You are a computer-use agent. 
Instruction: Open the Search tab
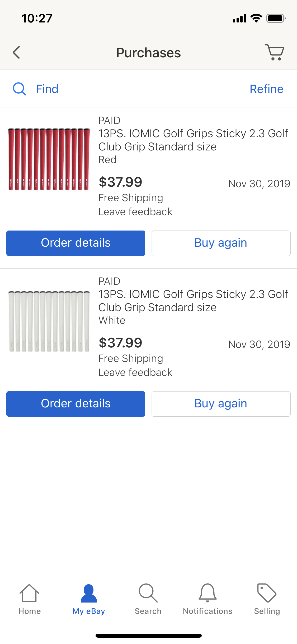tap(148, 599)
